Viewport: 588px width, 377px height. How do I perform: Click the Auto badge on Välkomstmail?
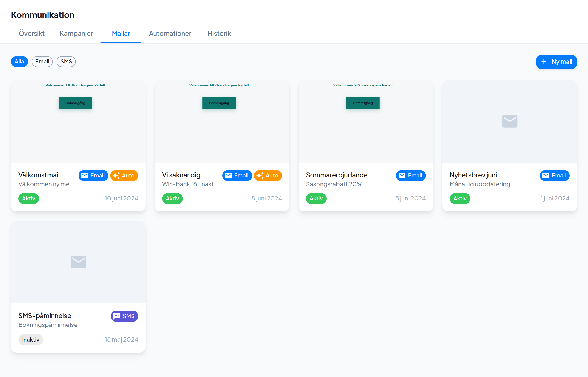point(124,176)
